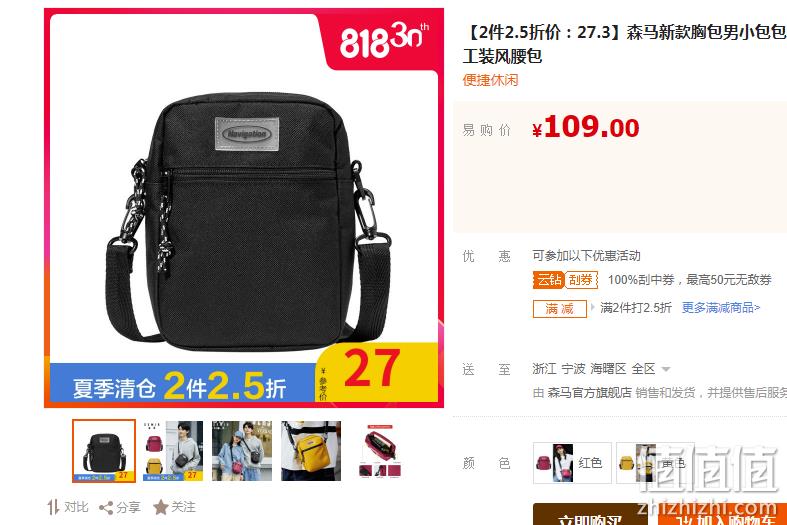Click the 刮券 scratch coupon badge
Image resolution: width=787 pixels, height=525 pixels.
tap(581, 280)
